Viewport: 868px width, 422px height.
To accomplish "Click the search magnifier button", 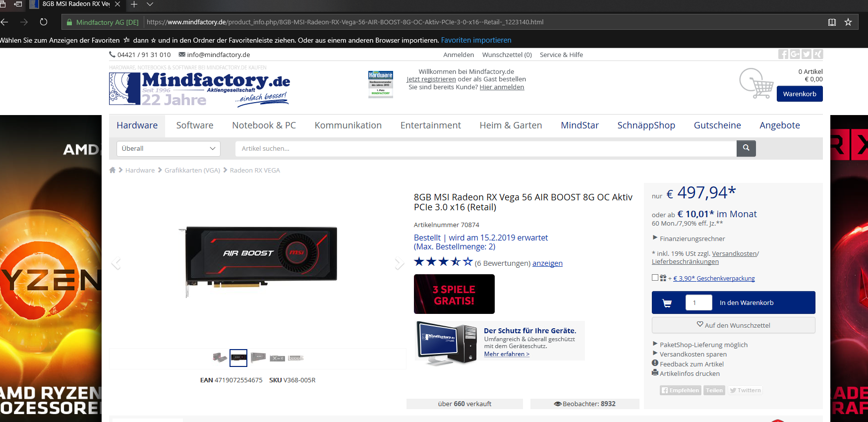I will coord(746,148).
